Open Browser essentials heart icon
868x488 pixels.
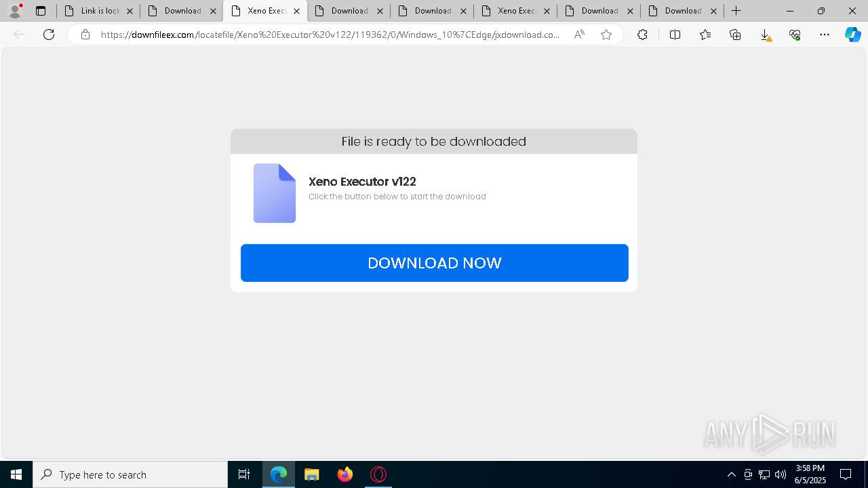coord(795,35)
